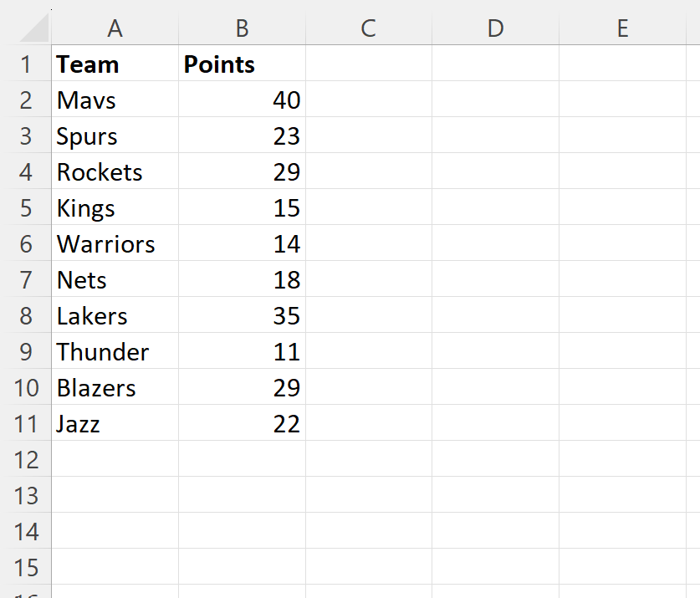The width and height of the screenshot is (700, 598).
Task: Select column E header
Action: click(x=622, y=28)
